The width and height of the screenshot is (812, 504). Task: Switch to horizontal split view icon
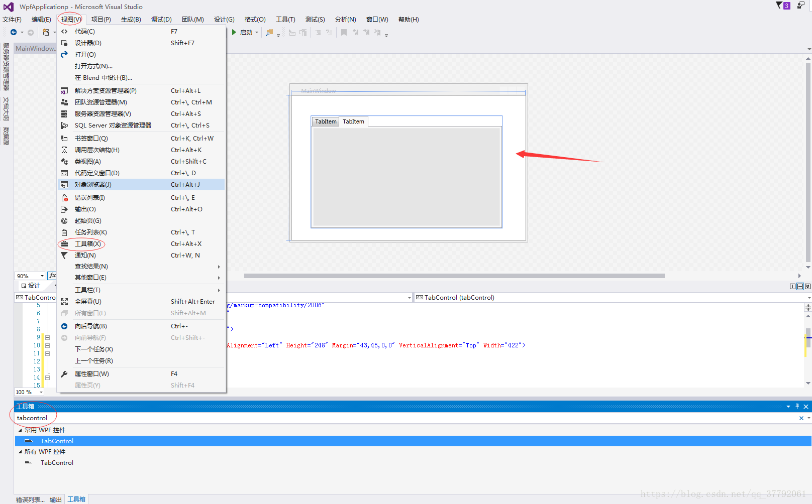point(800,286)
